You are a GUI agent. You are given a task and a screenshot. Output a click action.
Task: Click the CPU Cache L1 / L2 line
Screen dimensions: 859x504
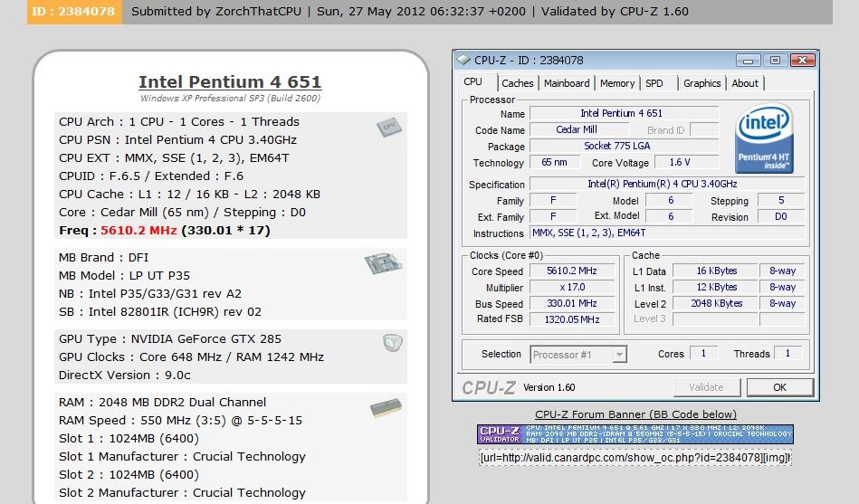coord(189,194)
